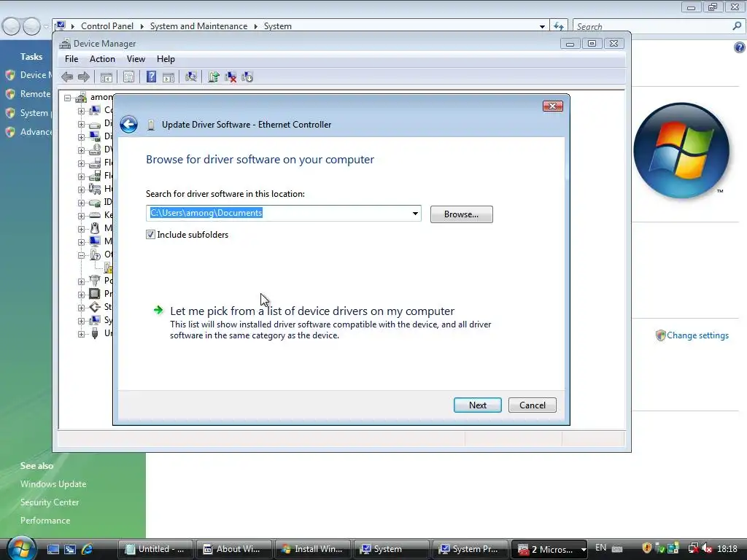The height and width of the screenshot is (560, 747).
Task: Click the blue Help question mark toolbar icon
Action: tap(151, 77)
